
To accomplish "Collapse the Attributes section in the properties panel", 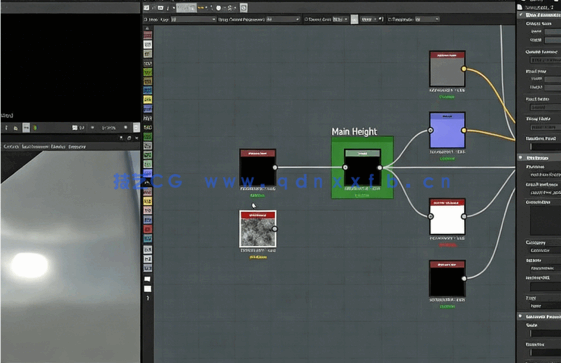I will 521,158.
